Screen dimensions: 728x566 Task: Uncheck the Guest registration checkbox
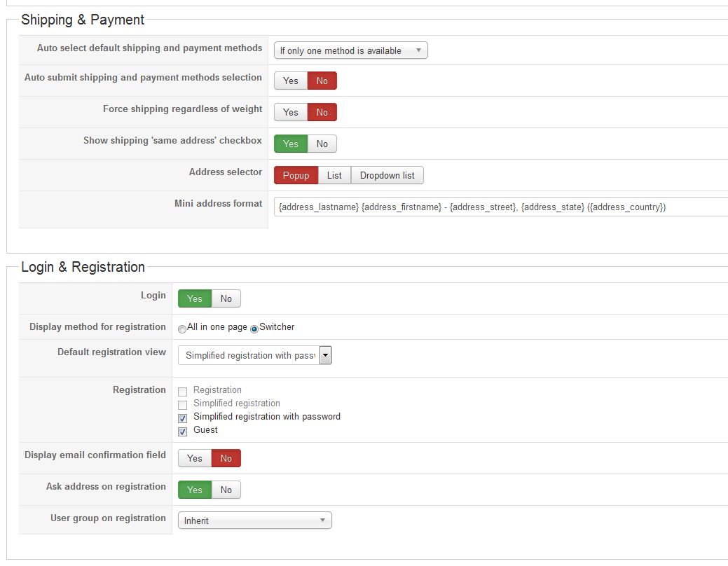pos(183,432)
